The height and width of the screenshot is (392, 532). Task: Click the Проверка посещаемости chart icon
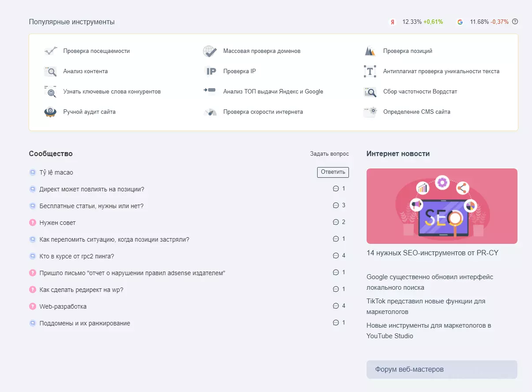coord(51,51)
